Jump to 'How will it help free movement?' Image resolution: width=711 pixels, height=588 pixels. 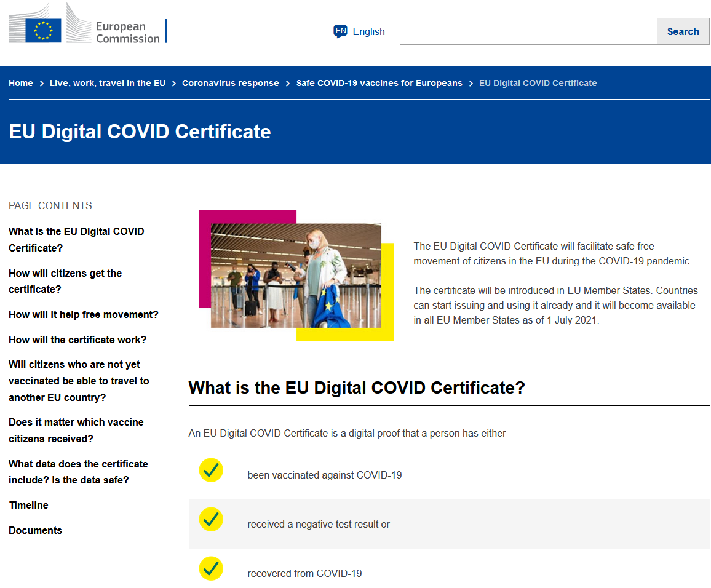(84, 315)
